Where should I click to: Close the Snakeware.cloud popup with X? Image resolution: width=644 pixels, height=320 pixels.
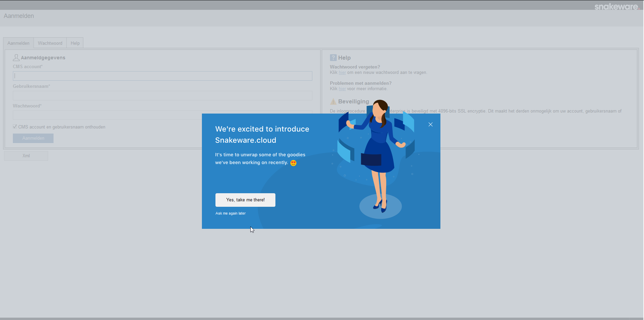[x=431, y=124]
